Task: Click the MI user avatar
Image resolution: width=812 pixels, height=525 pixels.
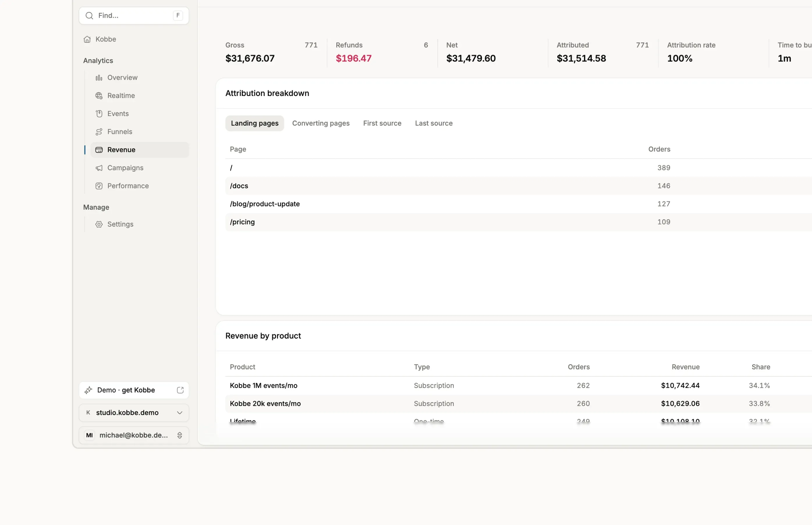Action: point(89,435)
